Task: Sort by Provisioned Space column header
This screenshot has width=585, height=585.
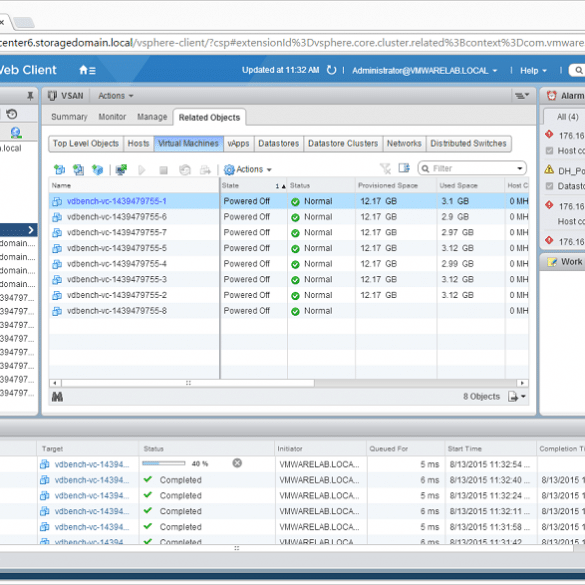Action: (396, 185)
